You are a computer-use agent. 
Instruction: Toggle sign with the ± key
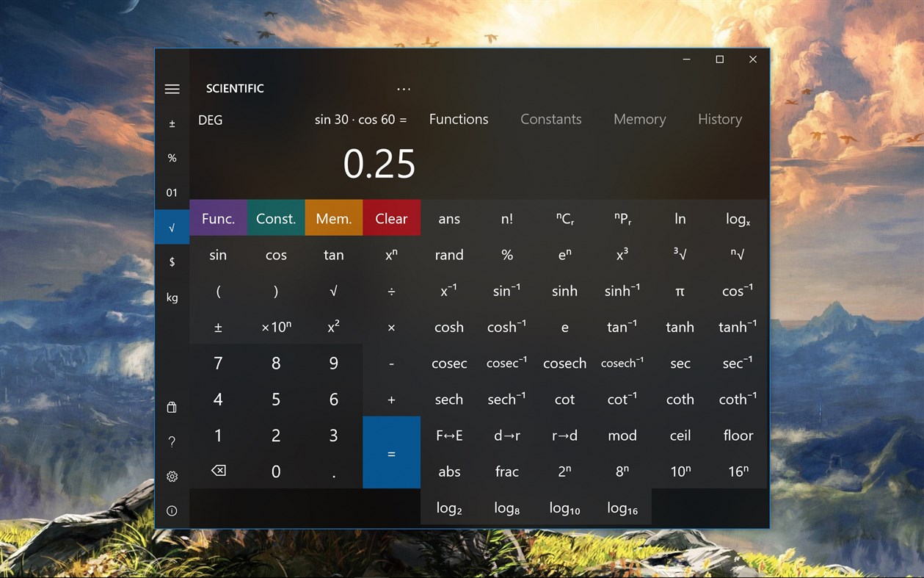(218, 327)
